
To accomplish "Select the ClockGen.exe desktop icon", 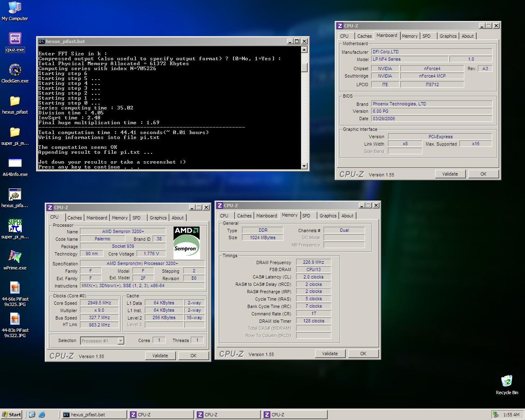I will click(x=15, y=73).
